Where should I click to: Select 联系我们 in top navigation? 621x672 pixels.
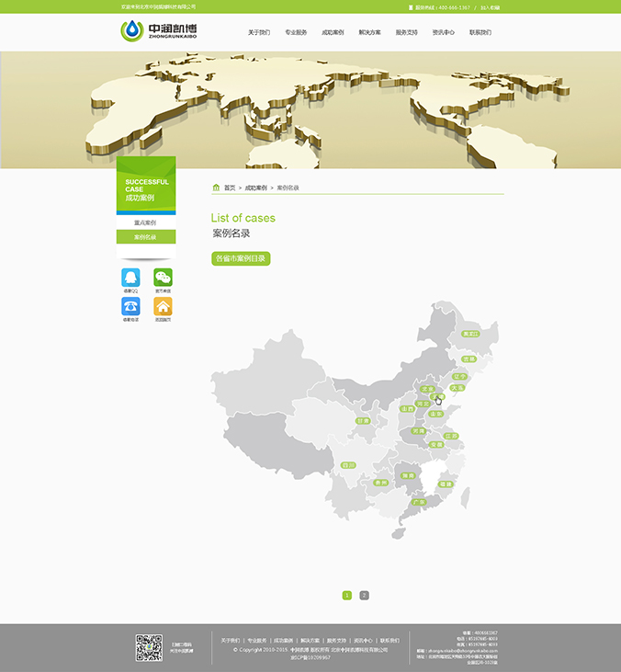[x=480, y=32]
